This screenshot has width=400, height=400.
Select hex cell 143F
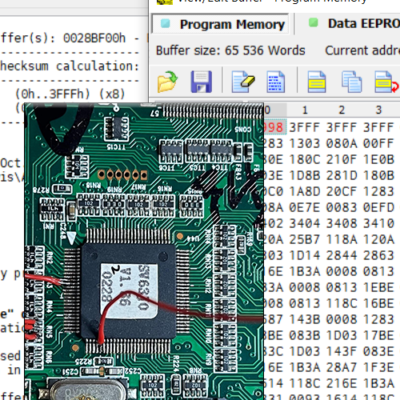point(342,351)
